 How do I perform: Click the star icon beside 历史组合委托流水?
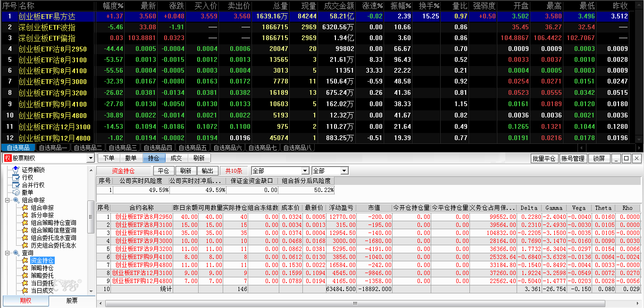[x=25, y=245]
